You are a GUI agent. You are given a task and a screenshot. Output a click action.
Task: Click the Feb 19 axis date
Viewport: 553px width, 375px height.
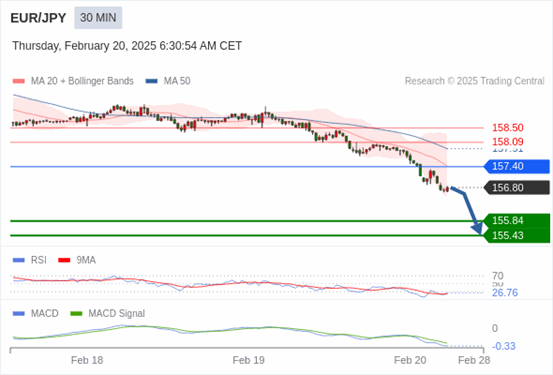248,360
